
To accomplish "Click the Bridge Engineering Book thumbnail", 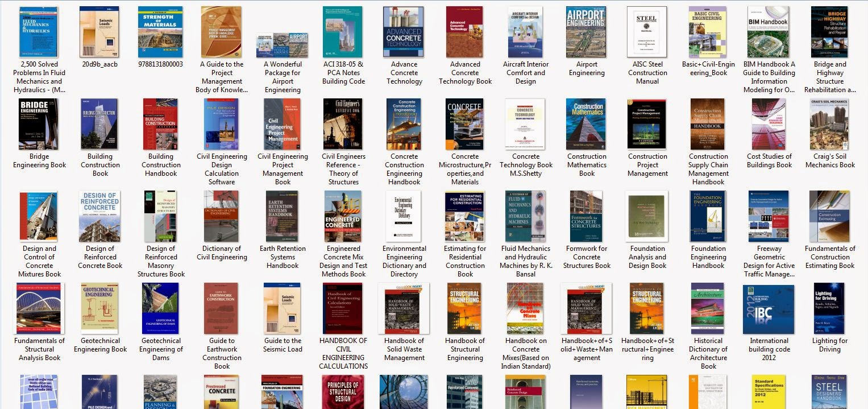I will [x=38, y=124].
